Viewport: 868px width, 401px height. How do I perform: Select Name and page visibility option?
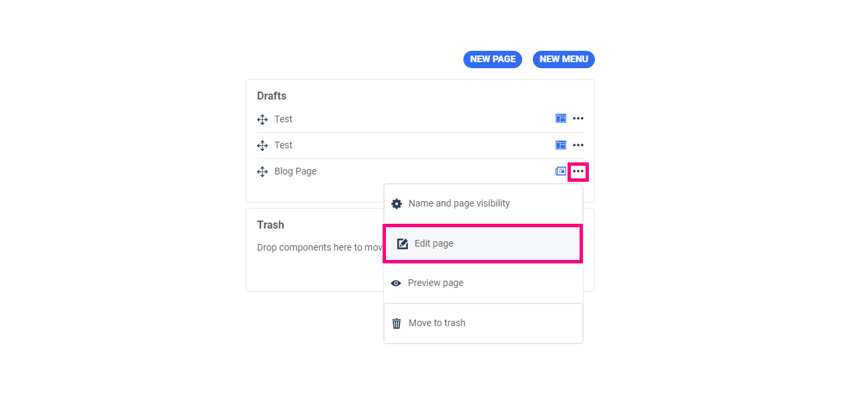pyautogui.click(x=459, y=204)
